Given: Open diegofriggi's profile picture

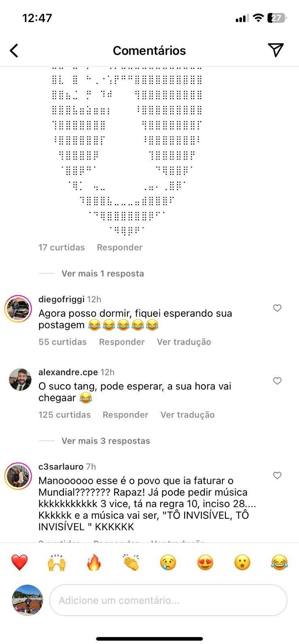Looking at the screenshot, I should pyautogui.click(x=18, y=309).
